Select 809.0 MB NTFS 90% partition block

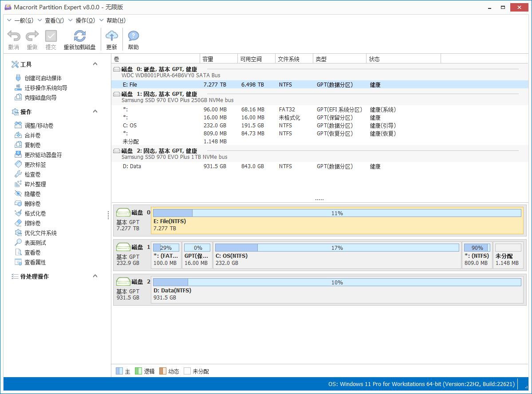(x=477, y=255)
